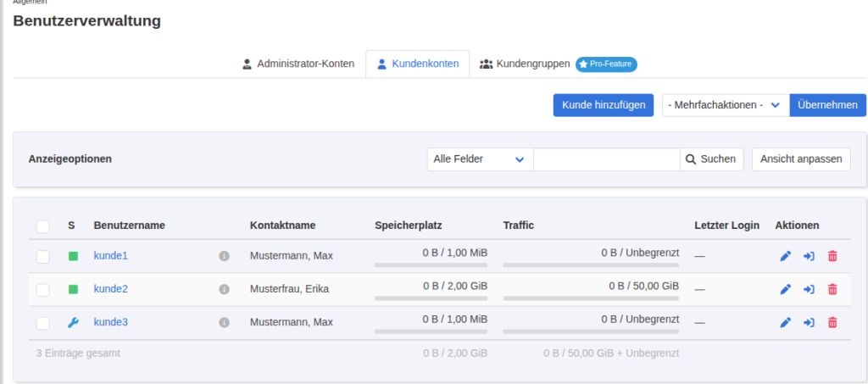This screenshot has height=384, width=868.
Task: Open the kunde1 username link
Action: (x=111, y=256)
